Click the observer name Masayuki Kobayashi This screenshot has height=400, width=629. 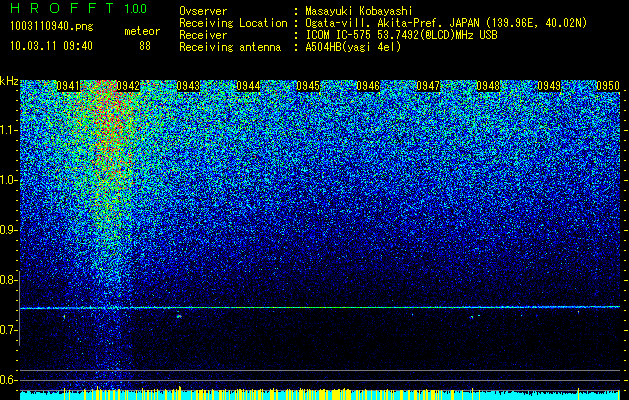tap(359, 11)
